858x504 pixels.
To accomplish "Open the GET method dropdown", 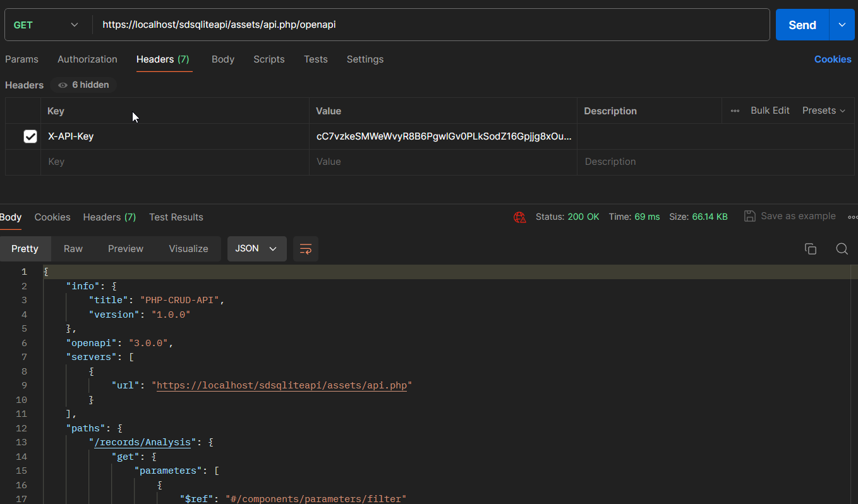I will (46, 25).
